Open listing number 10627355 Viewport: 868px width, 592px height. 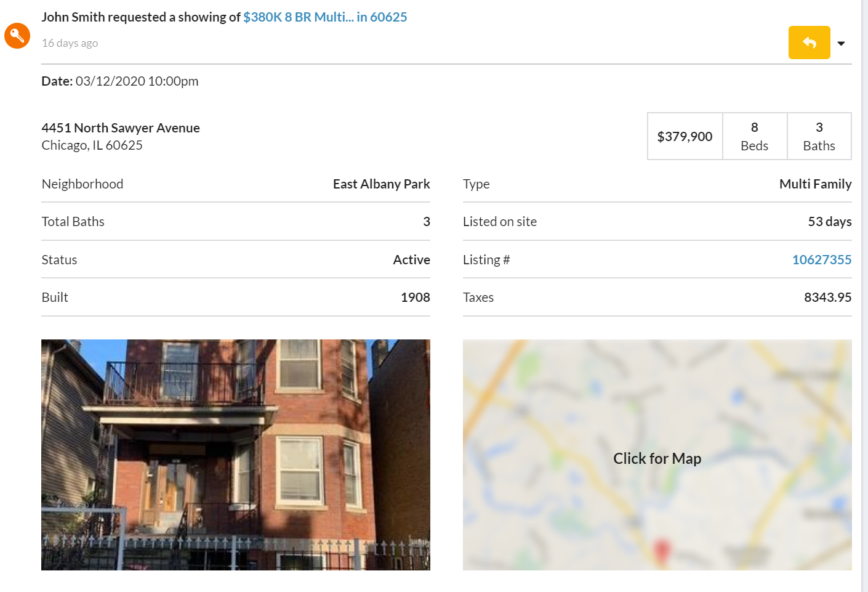(821, 260)
